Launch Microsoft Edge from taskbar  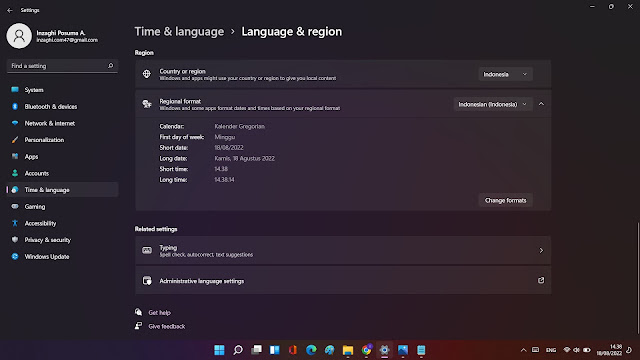(x=311, y=350)
